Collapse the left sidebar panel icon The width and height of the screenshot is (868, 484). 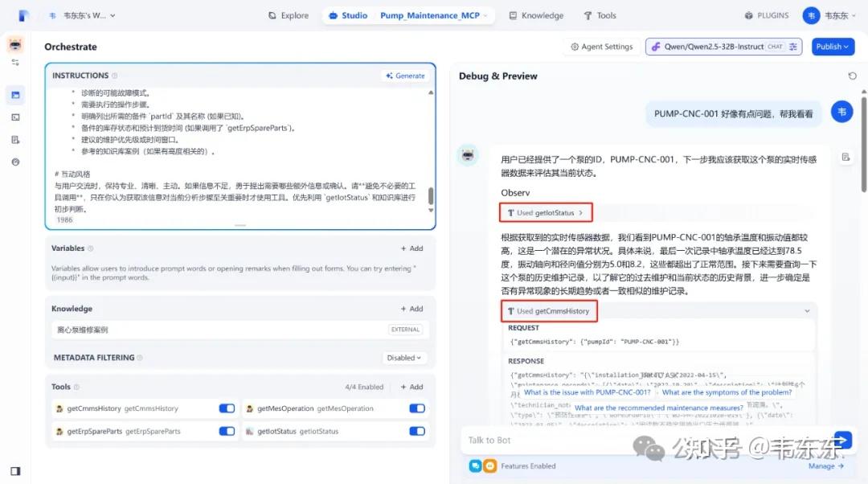click(x=15, y=470)
